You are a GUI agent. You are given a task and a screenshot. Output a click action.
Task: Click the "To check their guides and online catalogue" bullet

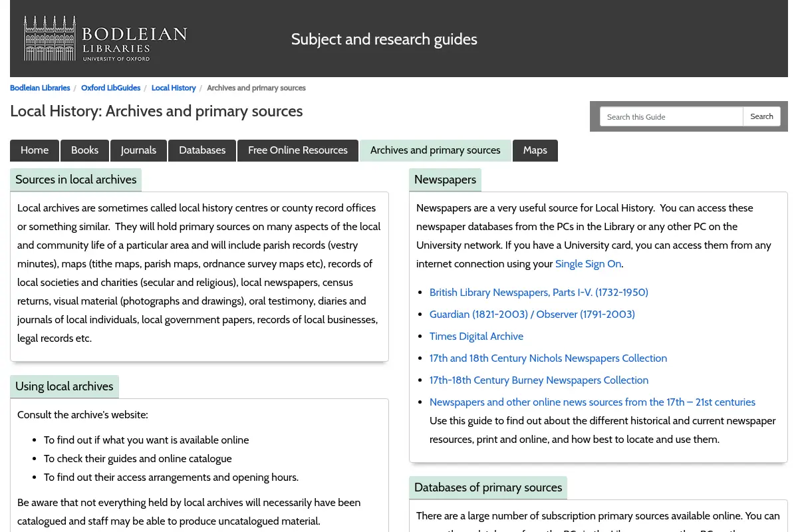click(138, 459)
